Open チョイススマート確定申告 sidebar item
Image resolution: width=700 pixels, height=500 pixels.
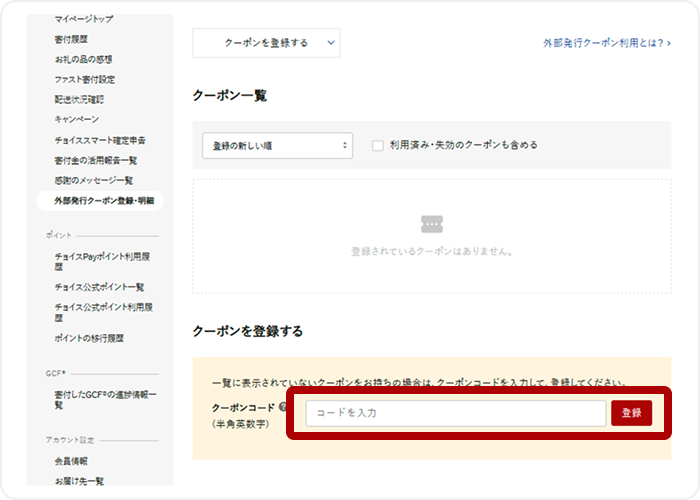click(x=100, y=140)
